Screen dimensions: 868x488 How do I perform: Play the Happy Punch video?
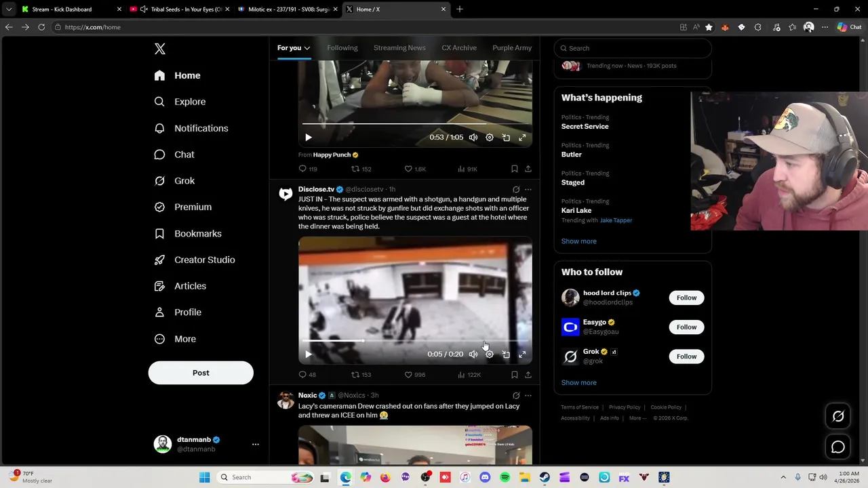click(x=309, y=138)
